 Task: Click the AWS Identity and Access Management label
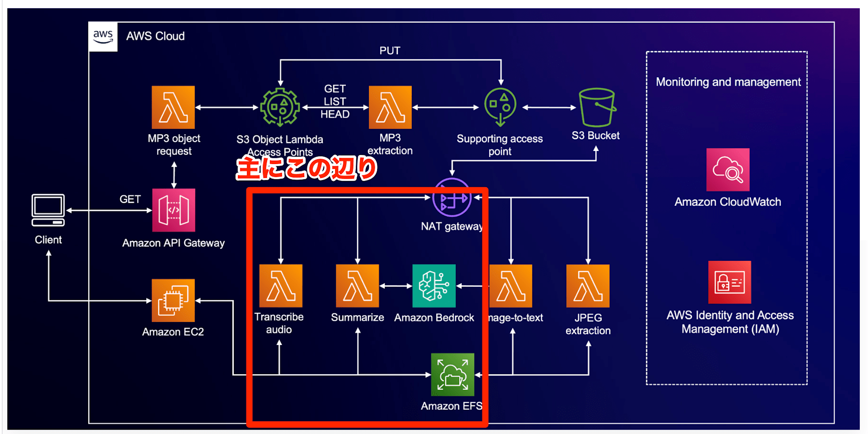click(730, 322)
